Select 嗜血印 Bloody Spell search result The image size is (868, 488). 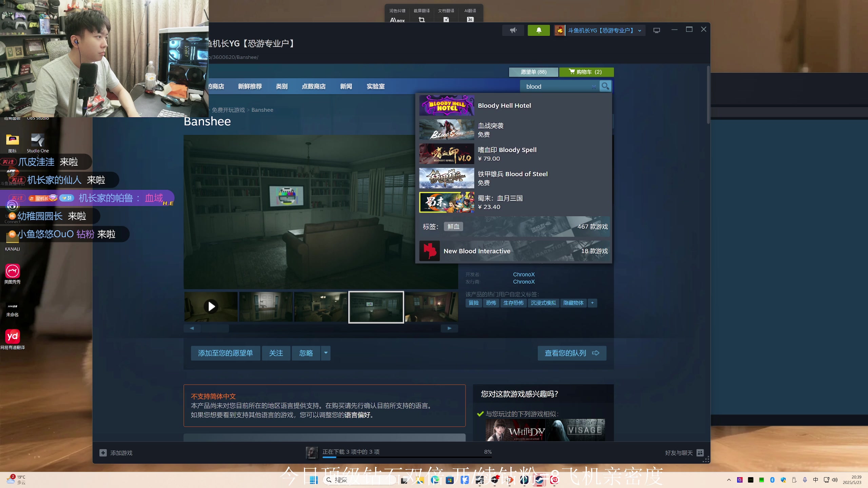tap(514, 154)
